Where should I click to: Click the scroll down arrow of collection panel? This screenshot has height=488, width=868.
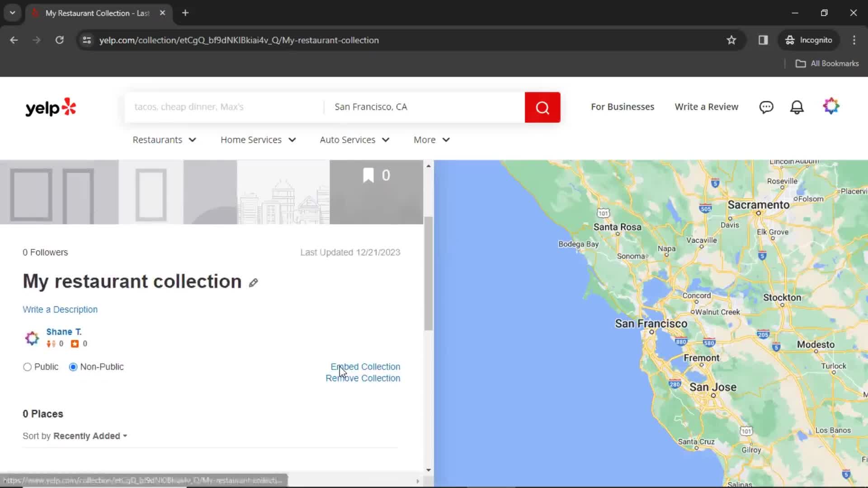428,470
